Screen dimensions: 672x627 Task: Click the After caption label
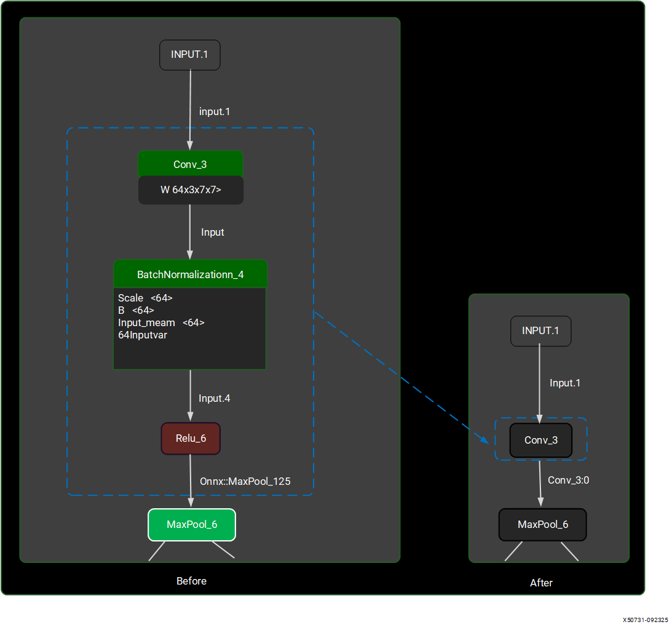pyautogui.click(x=541, y=583)
